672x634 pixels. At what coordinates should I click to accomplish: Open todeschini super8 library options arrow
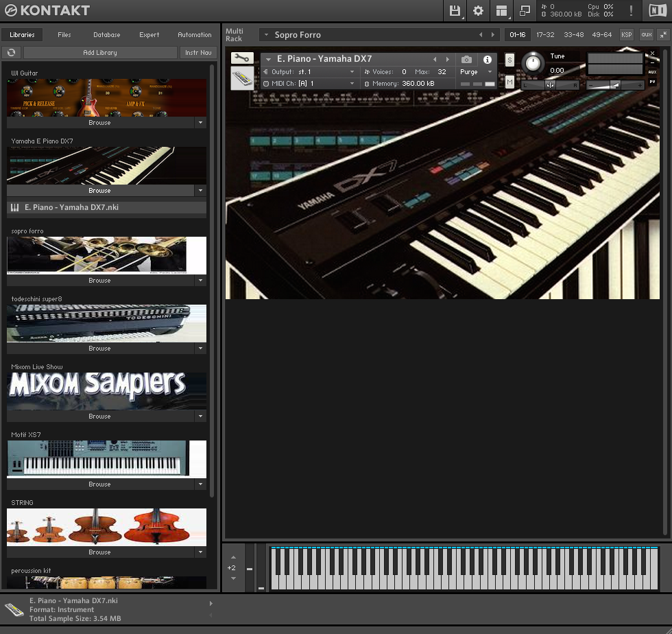click(200, 349)
